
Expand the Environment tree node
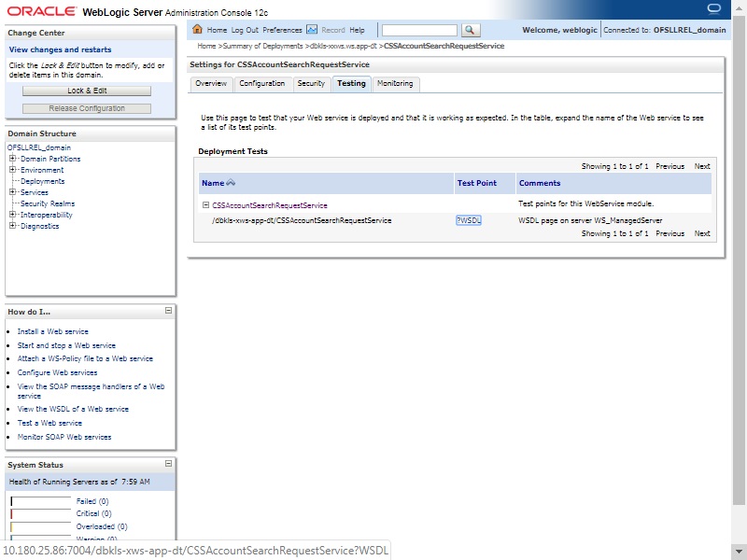coord(13,170)
